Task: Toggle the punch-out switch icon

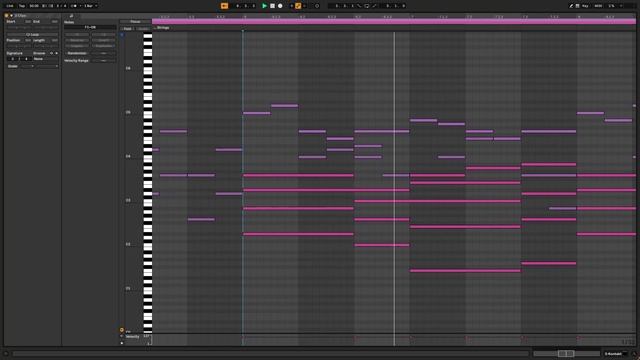Action: (374, 6)
